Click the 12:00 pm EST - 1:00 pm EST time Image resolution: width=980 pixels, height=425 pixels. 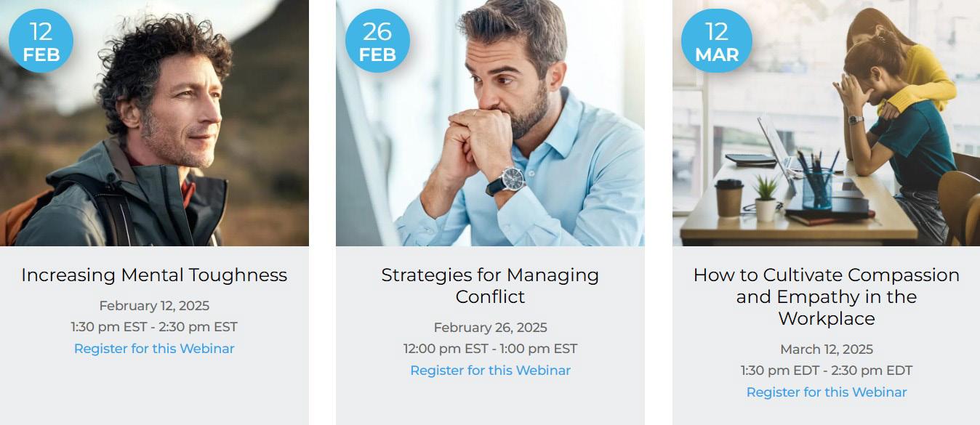point(490,349)
